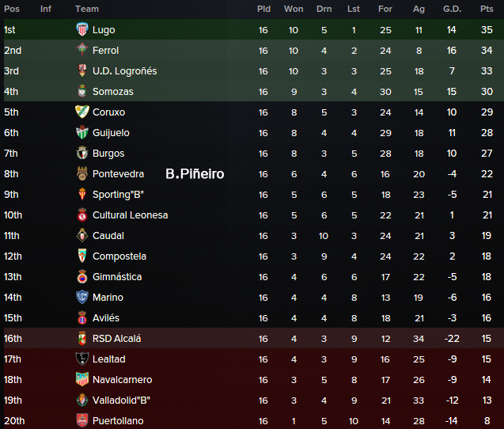Click the Pld column header
Screen dimensions: 504x429
coord(263,9)
